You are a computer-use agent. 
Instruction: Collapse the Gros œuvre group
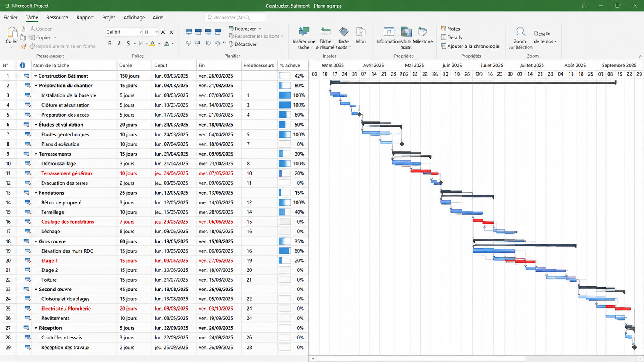pyautogui.click(x=36, y=241)
